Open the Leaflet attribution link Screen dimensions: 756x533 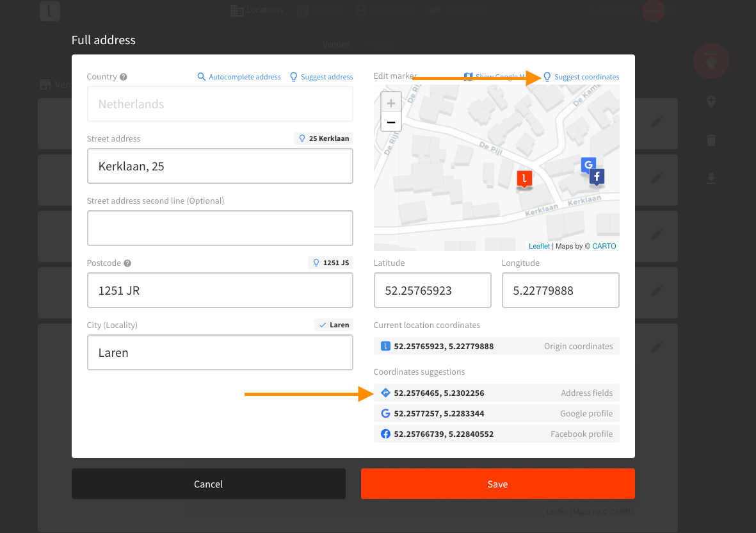pos(539,246)
